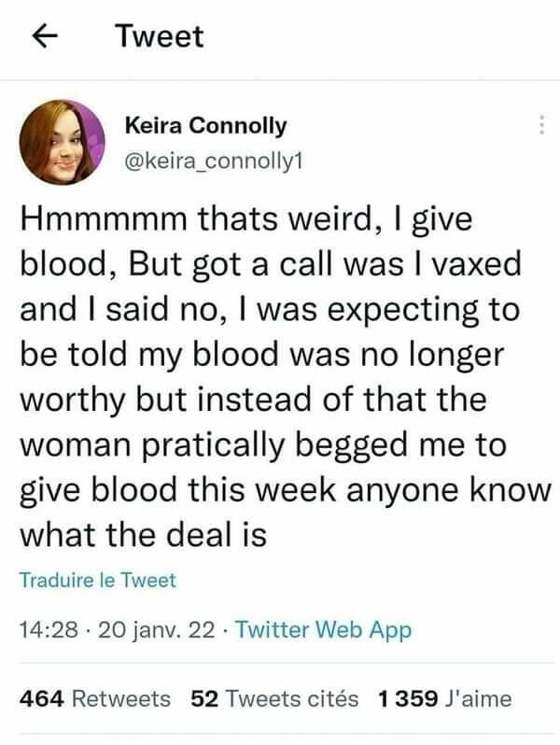The height and width of the screenshot is (745, 560).
Task: Open the Twitter Web App source link
Action: [x=322, y=630]
